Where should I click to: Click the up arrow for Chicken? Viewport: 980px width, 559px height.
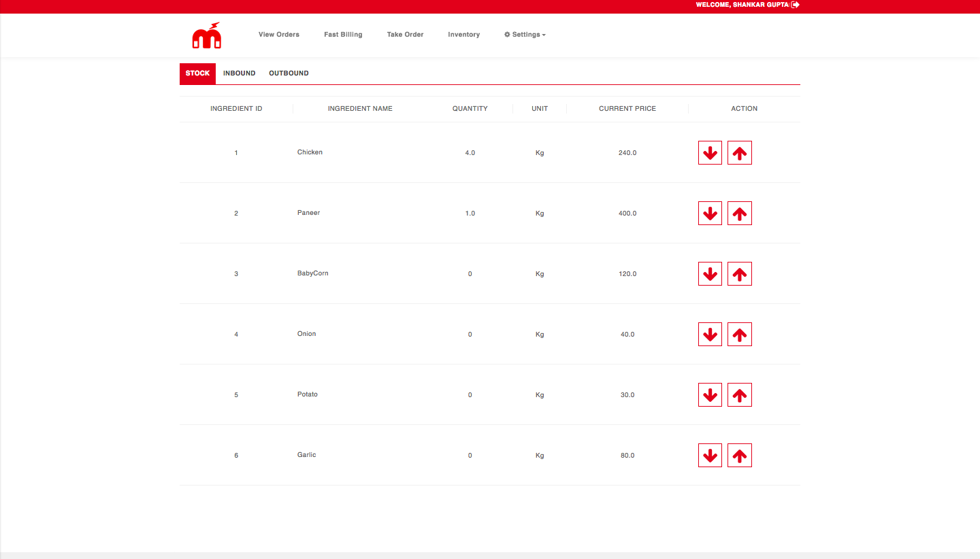740,153
